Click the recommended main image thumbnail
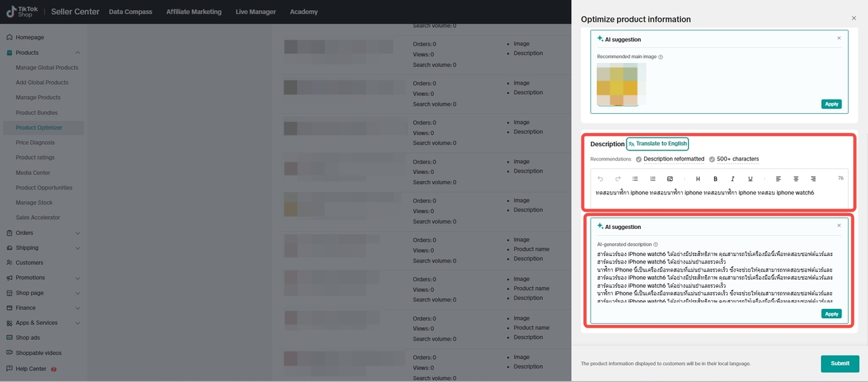This screenshot has height=382, width=868. pos(617,85)
